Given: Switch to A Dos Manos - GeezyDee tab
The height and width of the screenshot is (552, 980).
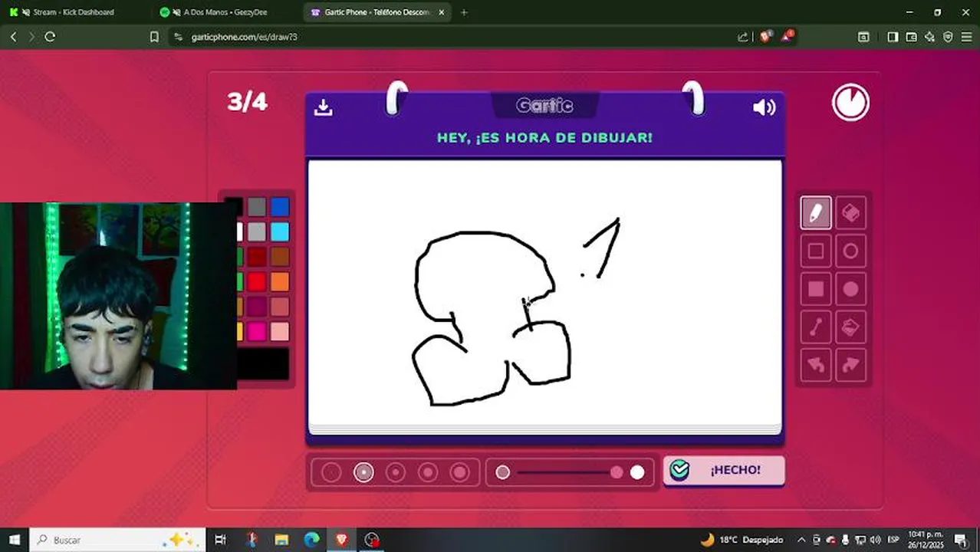Looking at the screenshot, I should click(x=225, y=12).
